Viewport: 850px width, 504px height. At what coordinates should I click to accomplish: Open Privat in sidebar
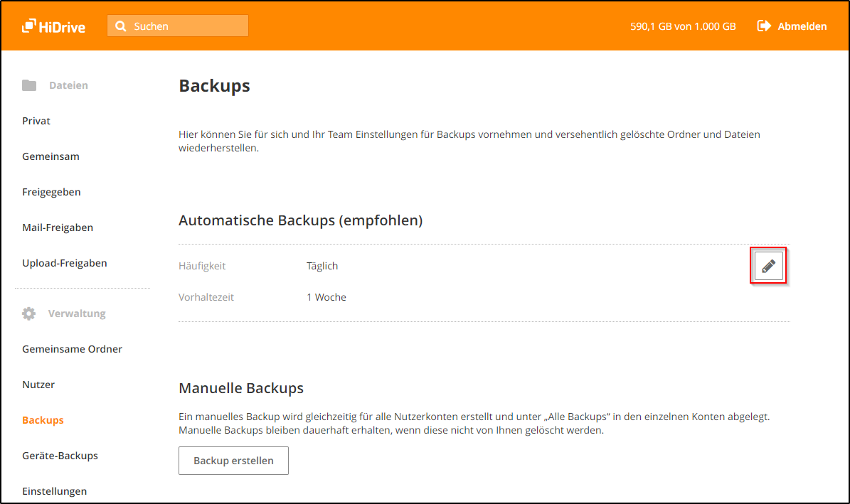click(36, 121)
